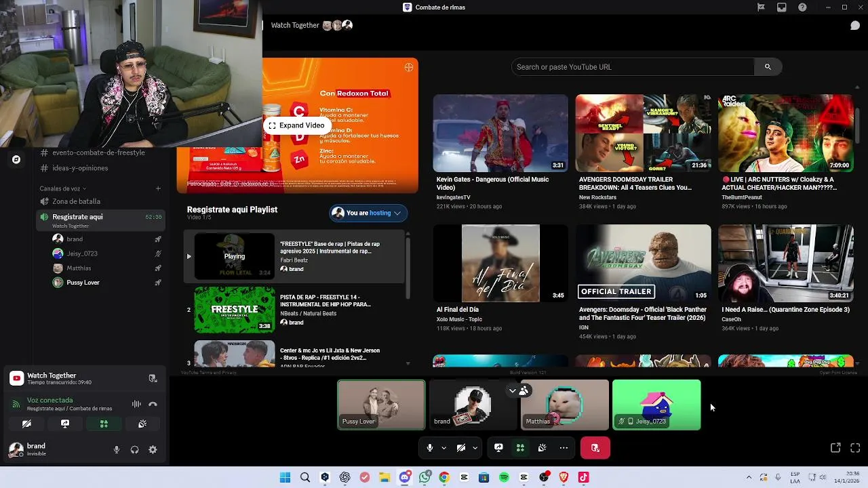Viewport: 868px width, 488px height.
Task: Toggle microphone mute in user panel
Action: click(x=117, y=449)
